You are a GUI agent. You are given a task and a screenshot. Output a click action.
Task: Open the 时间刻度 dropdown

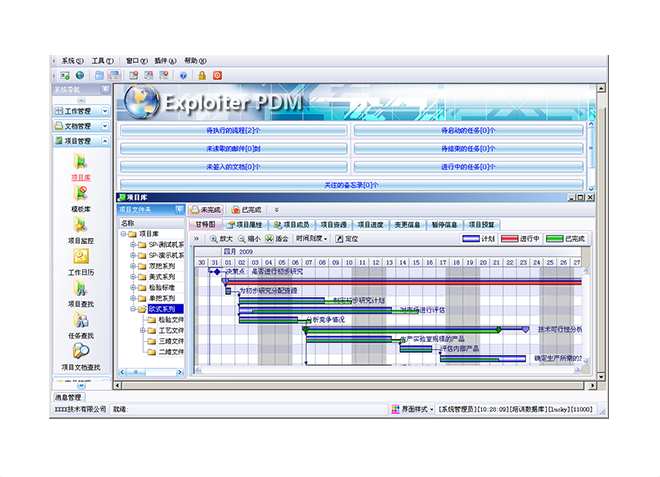[x=311, y=239]
